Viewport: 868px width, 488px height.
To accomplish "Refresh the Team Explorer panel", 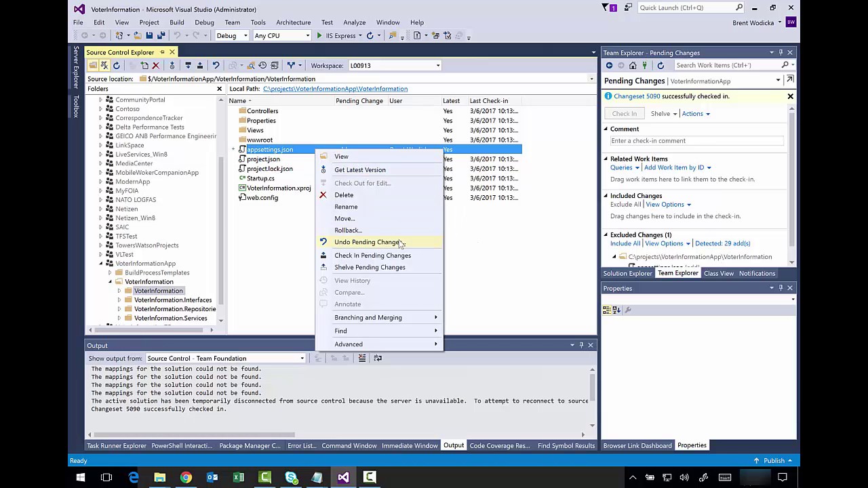I will tap(660, 65).
